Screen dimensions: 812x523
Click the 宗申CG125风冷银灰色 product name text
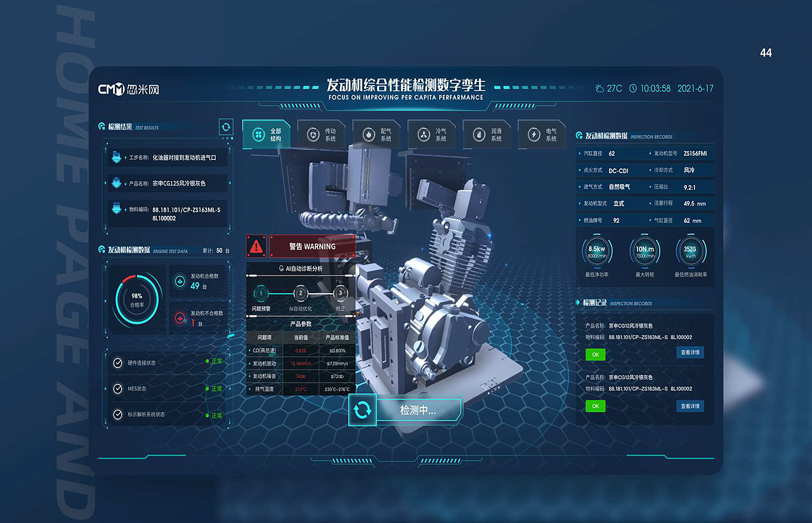[x=179, y=183]
